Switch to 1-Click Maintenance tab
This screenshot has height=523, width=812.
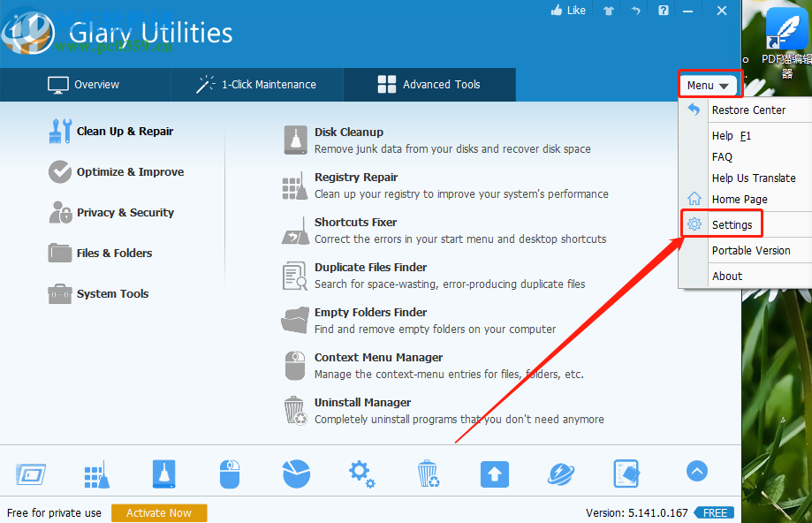(257, 85)
